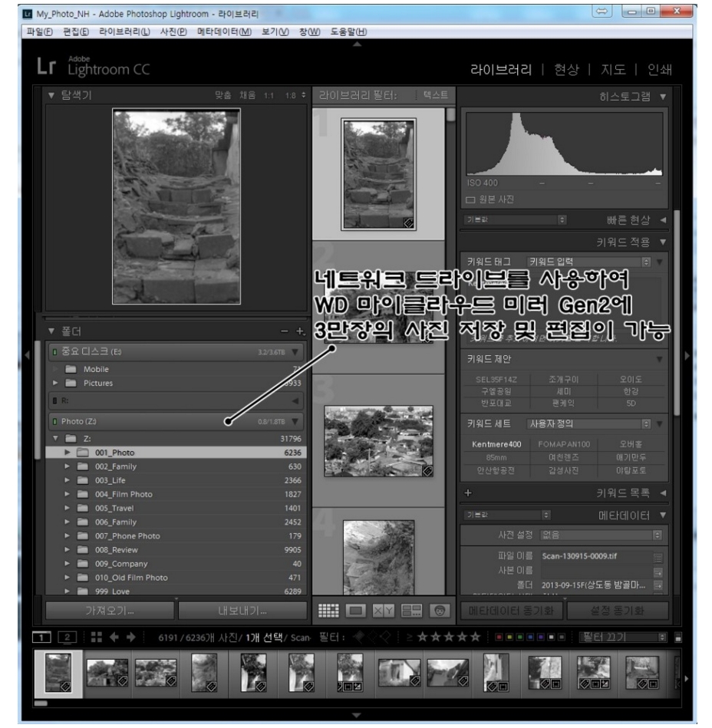
Task: Collapse the 폴더 panel triangle
Action: 51,331
